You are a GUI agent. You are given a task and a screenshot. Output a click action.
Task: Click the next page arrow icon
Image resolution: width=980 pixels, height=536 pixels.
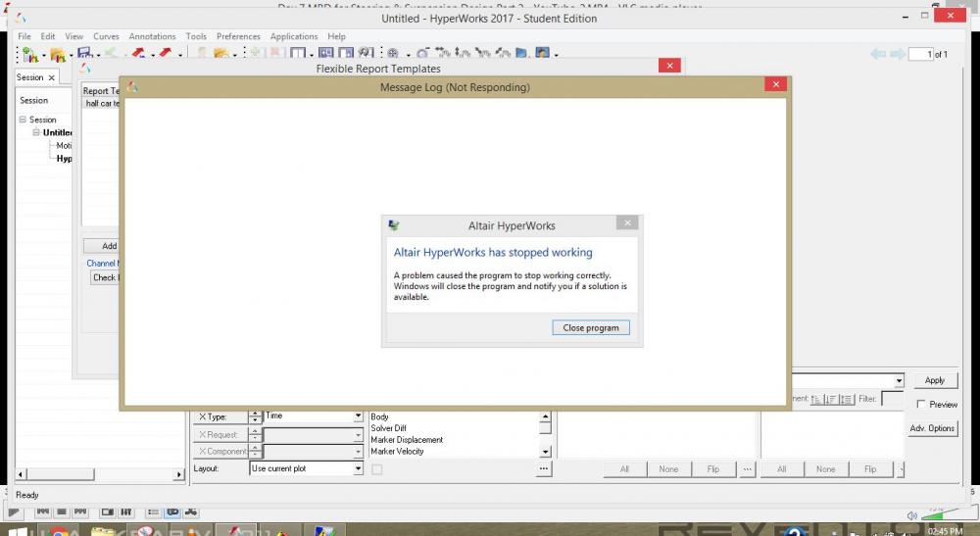(x=898, y=54)
